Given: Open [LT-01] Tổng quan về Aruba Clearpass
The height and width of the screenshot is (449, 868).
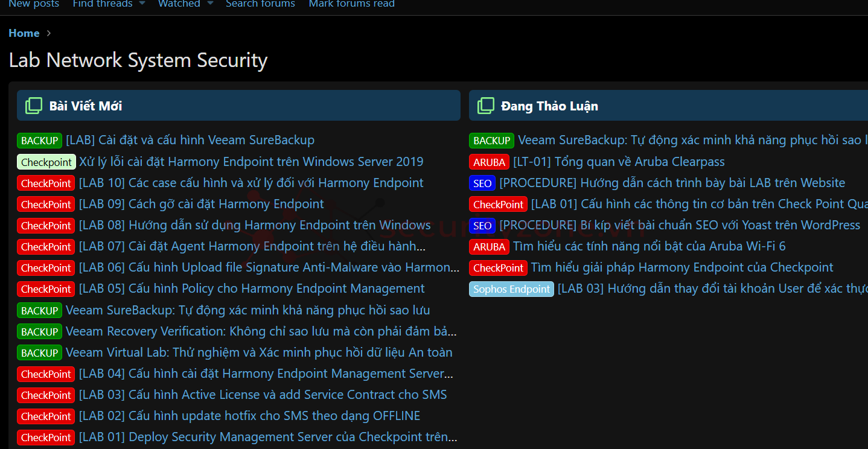Looking at the screenshot, I should point(619,162).
